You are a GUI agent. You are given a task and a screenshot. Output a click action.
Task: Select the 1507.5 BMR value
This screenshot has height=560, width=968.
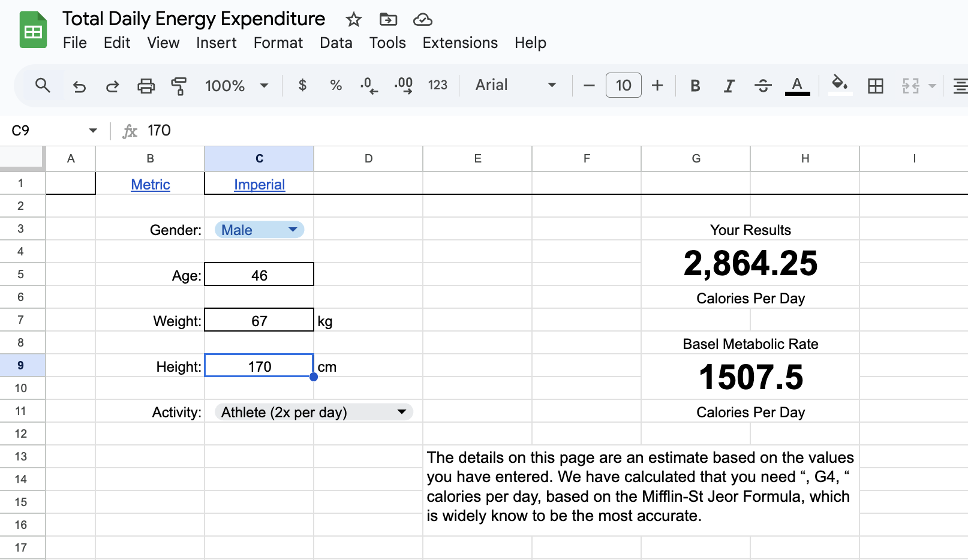point(750,377)
